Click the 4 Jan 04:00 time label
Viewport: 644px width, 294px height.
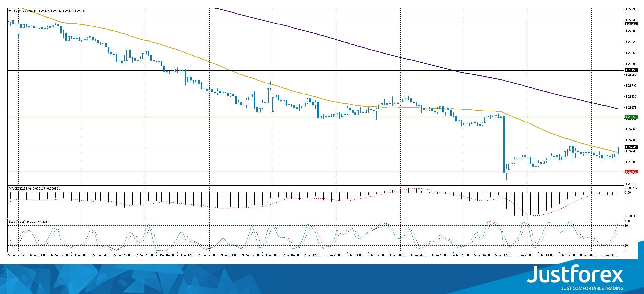(x=418, y=255)
